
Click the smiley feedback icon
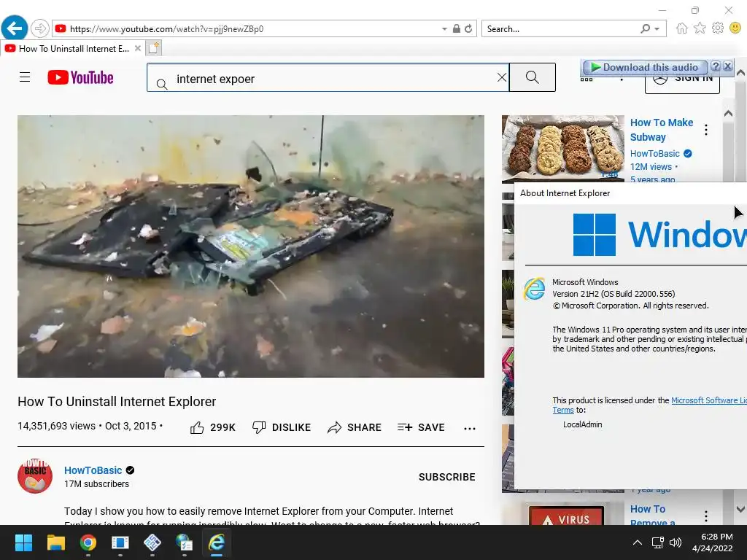coord(735,28)
